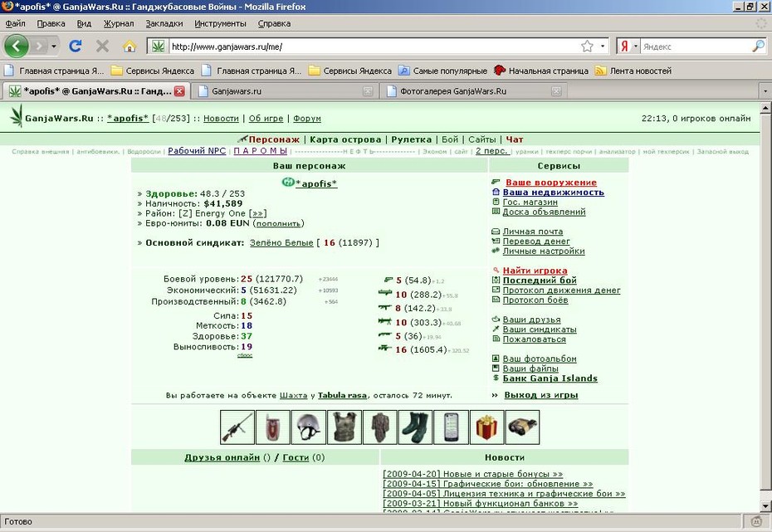Click icon next to Ваша недвижимость
Screen dimensions: 772x532
(x=496, y=192)
